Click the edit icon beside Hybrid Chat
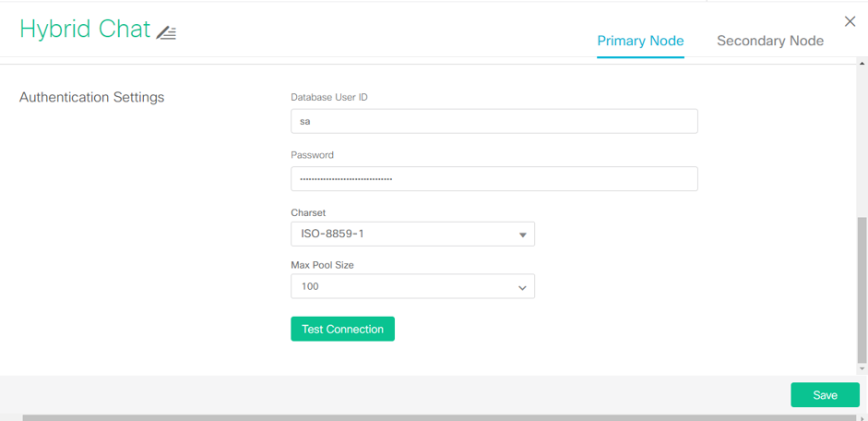The image size is (868, 421). [166, 32]
